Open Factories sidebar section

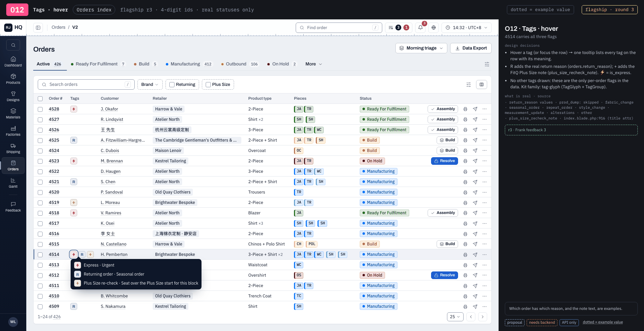(13, 131)
